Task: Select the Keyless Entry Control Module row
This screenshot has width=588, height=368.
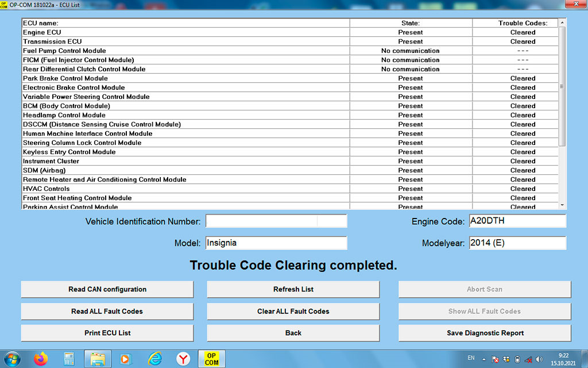Action: 290,152
